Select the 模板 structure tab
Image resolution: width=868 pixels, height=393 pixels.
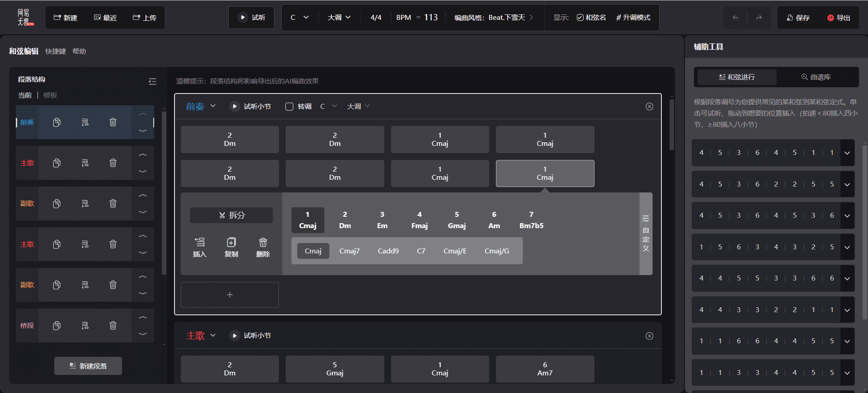point(50,95)
